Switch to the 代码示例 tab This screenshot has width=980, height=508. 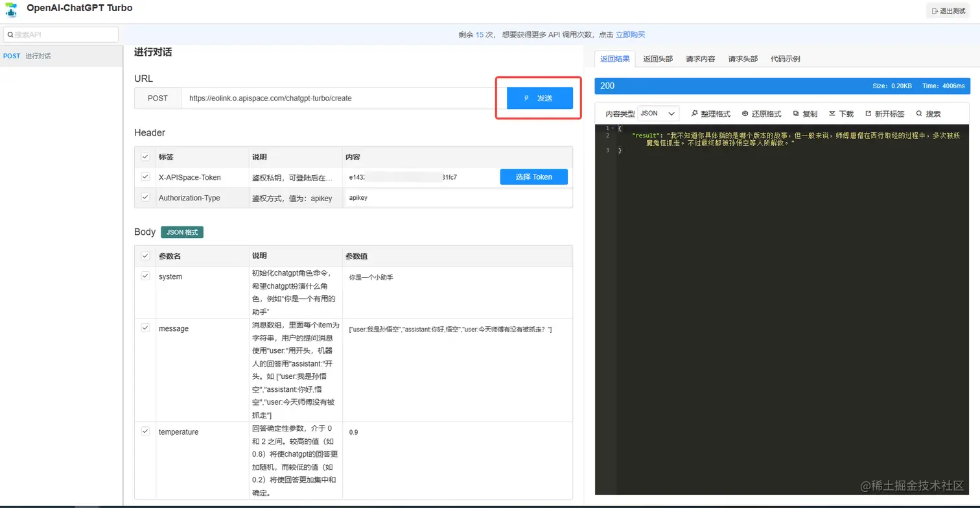coord(786,58)
